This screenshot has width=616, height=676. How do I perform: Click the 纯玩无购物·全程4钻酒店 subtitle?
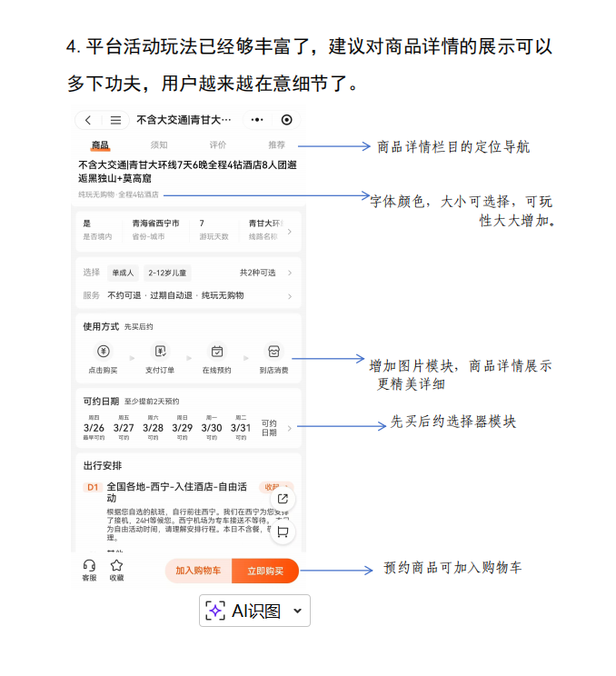(x=118, y=194)
